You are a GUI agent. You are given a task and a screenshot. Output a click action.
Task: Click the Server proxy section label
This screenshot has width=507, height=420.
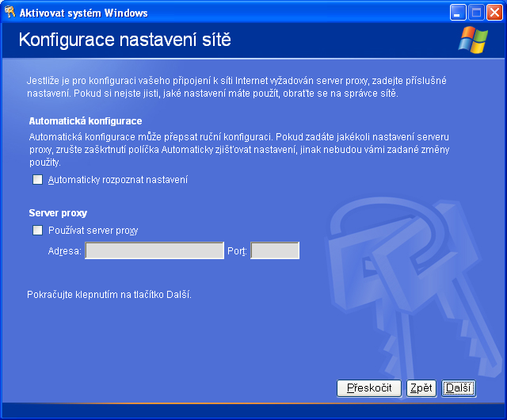click(58, 213)
